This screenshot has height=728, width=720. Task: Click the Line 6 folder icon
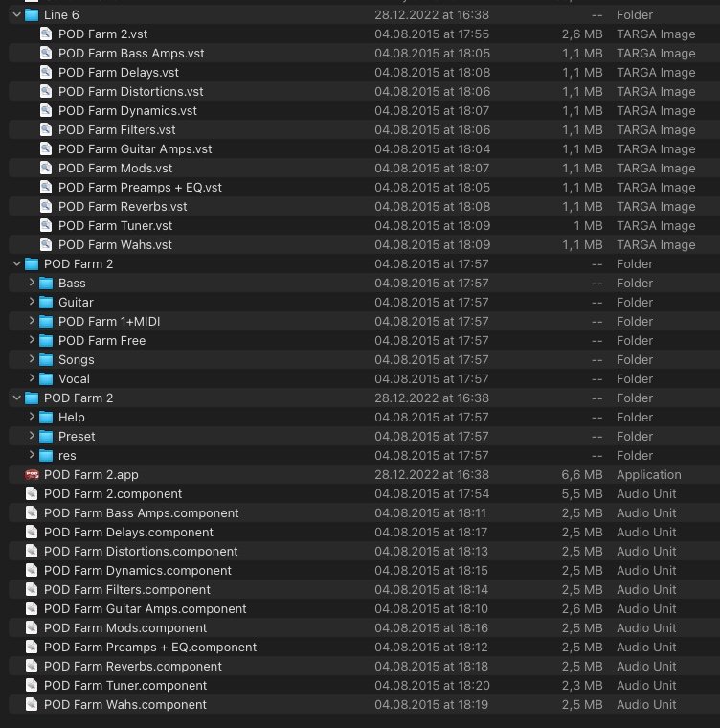point(32,15)
